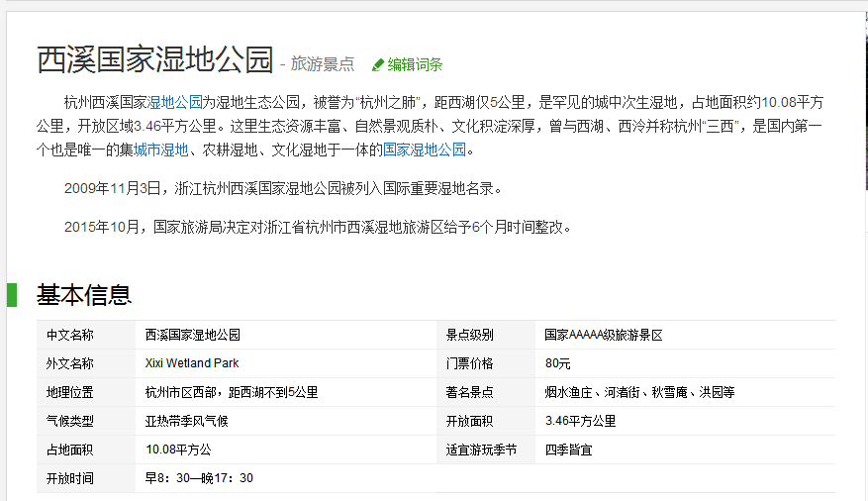Click the Xixi Wetland Park value
Viewport: 868px width, 501px height.
point(192,363)
